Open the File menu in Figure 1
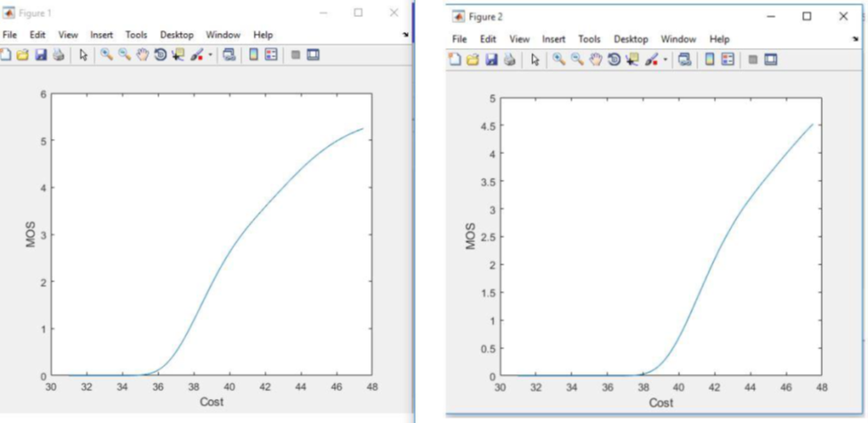Image resolution: width=868 pixels, height=423 pixels. (x=11, y=35)
